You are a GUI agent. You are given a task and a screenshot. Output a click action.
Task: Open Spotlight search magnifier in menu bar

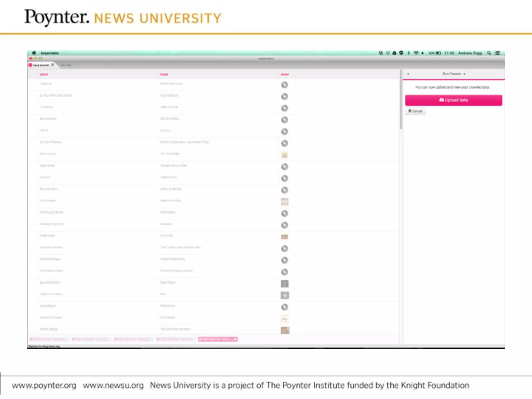click(489, 53)
